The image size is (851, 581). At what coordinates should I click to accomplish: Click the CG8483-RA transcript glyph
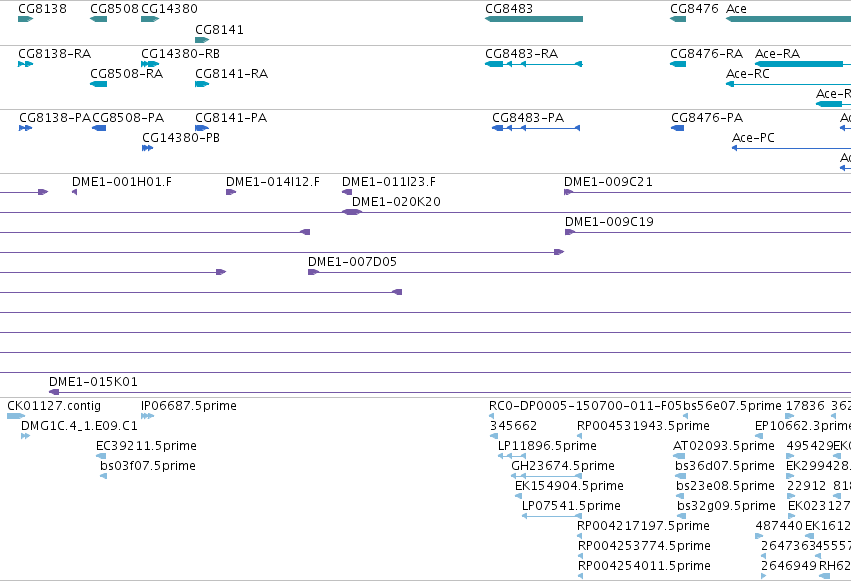(534, 64)
